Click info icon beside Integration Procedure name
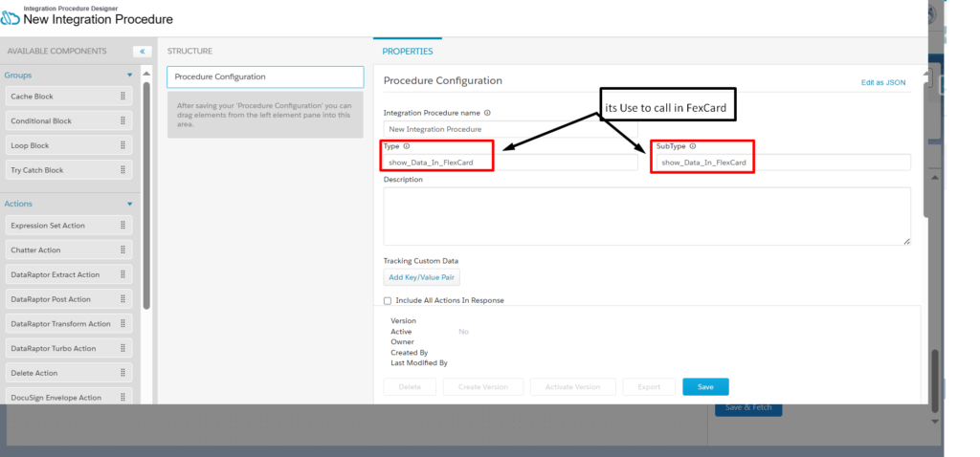Screen dimensions: 980x457 487,113
